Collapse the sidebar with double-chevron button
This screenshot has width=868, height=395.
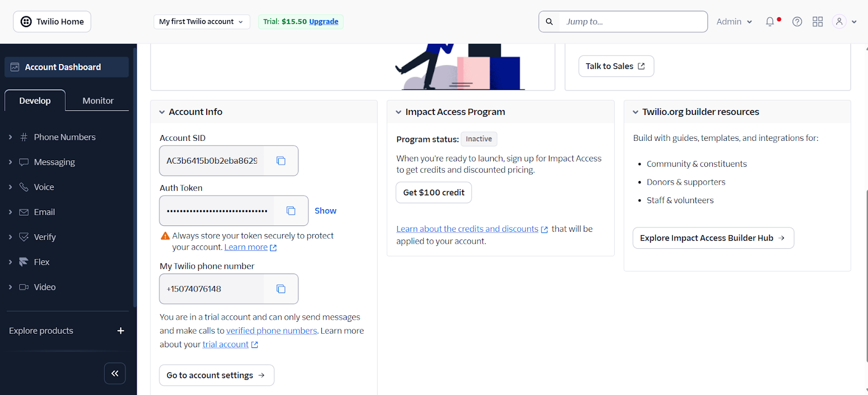point(115,373)
